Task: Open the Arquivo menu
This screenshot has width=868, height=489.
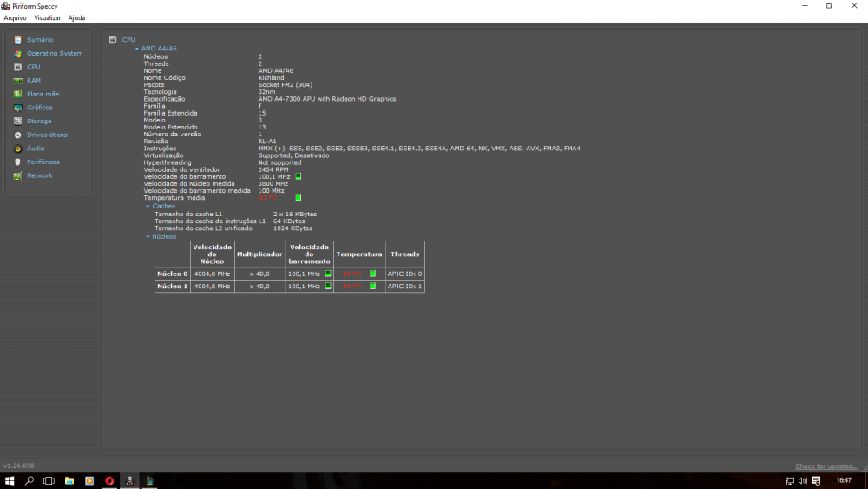Action: [x=15, y=17]
